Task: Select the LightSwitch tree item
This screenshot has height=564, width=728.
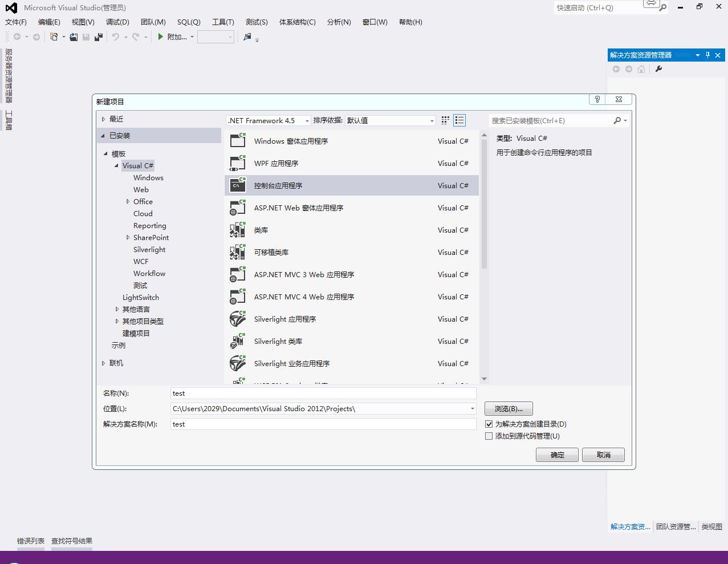Action: 141,297
